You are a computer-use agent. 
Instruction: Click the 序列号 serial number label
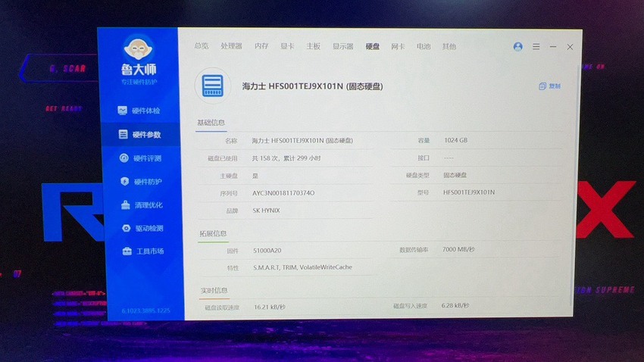click(229, 193)
